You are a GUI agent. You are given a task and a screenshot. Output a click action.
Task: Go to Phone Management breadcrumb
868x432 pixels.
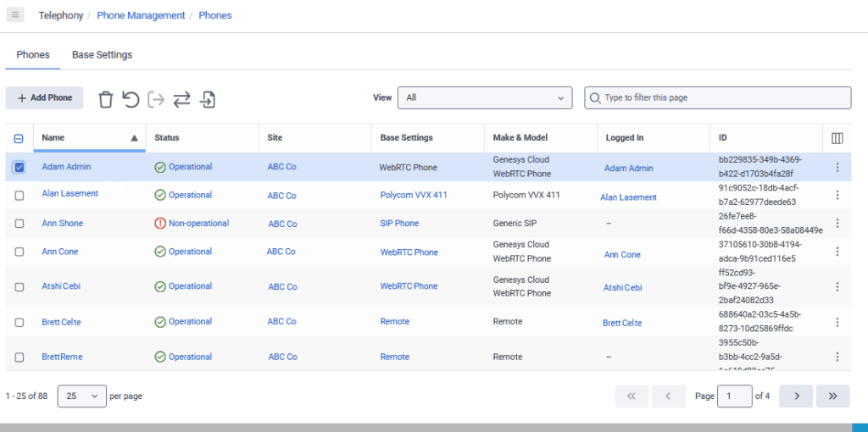coord(141,15)
